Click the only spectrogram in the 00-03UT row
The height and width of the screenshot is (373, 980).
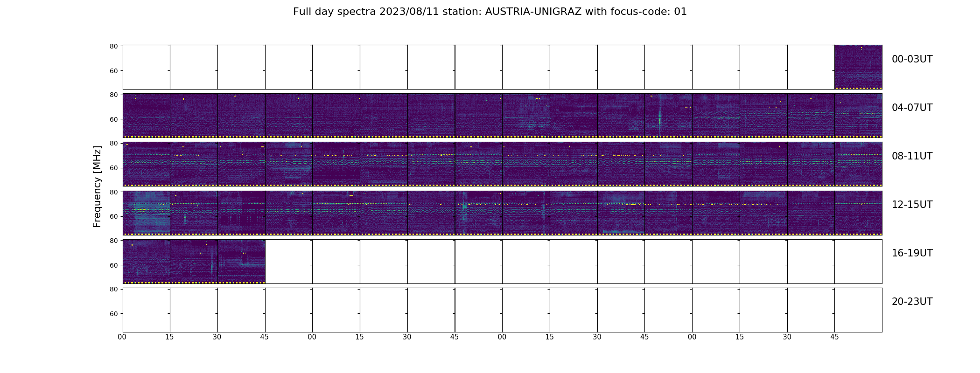click(x=858, y=67)
